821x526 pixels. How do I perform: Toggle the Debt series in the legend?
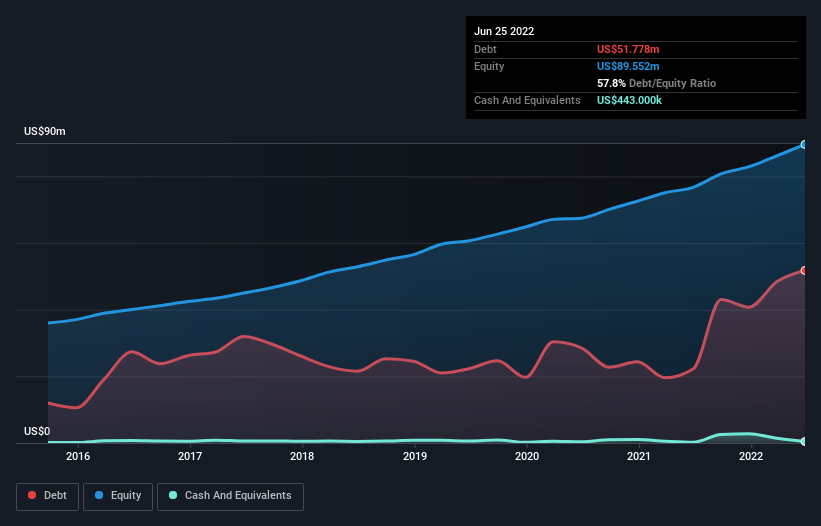click(x=49, y=496)
